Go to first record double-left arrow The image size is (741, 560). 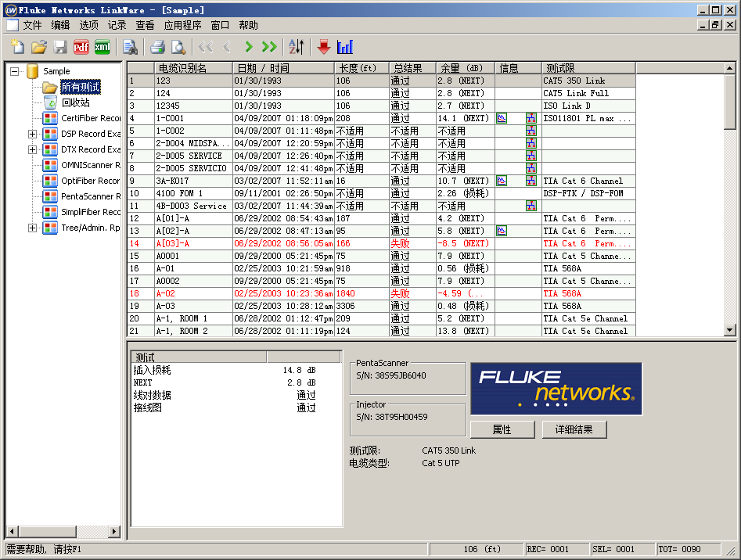tap(206, 47)
